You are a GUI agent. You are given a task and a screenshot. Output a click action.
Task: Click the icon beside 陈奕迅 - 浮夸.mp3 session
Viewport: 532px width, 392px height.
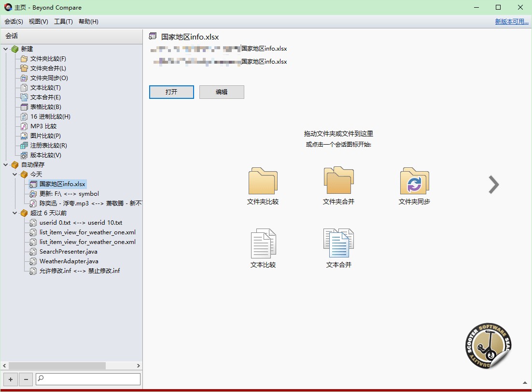(33, 203)
